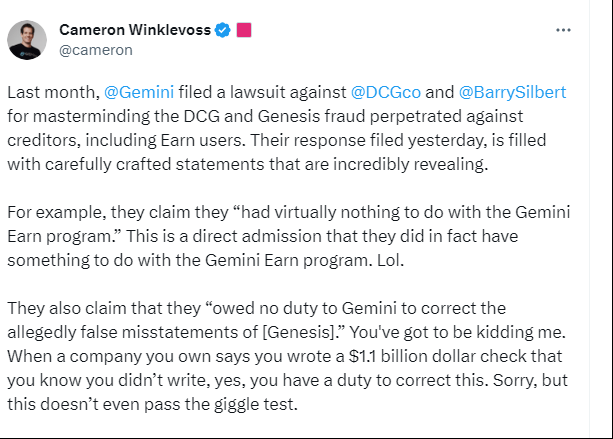
Task: Click the words "incredibly revealing"
Action: 410,164
